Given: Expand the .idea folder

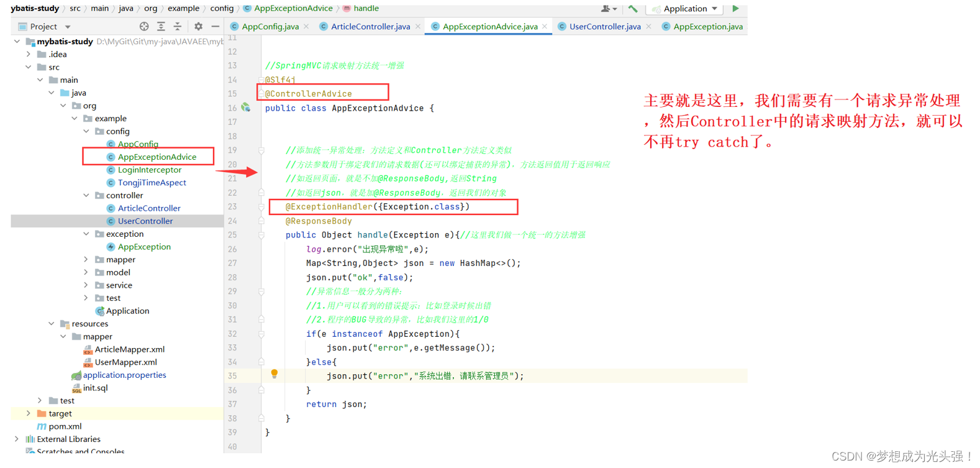Looking at the screenshot, I should pyautogui.click(x=29, y=55).
